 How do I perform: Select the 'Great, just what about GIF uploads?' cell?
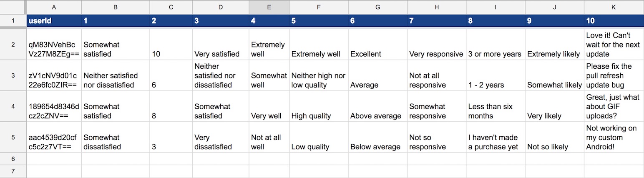pos(614,106)
